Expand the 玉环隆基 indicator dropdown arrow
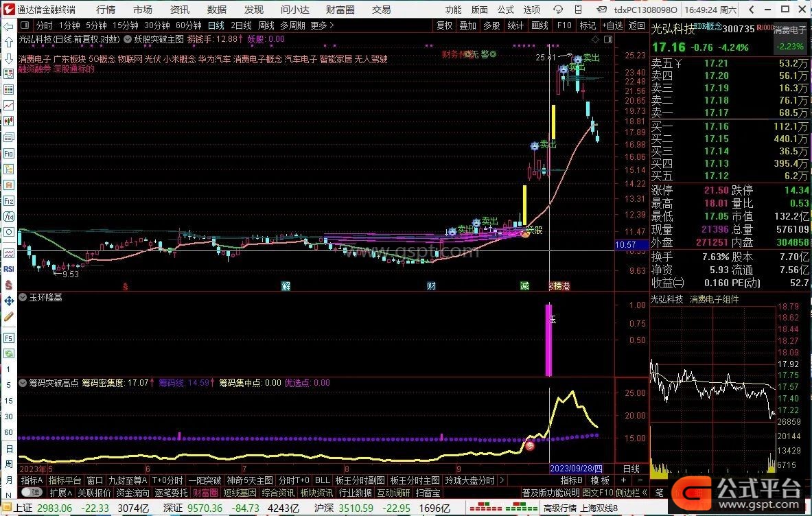The width and height of the screenshot is (812, 516). [x=23, y=297]
